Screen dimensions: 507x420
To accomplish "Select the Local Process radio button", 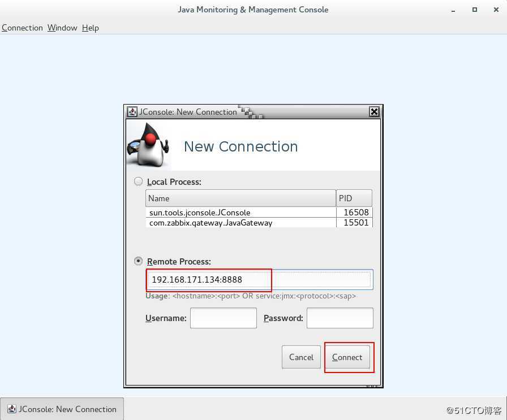I will 138,181.
